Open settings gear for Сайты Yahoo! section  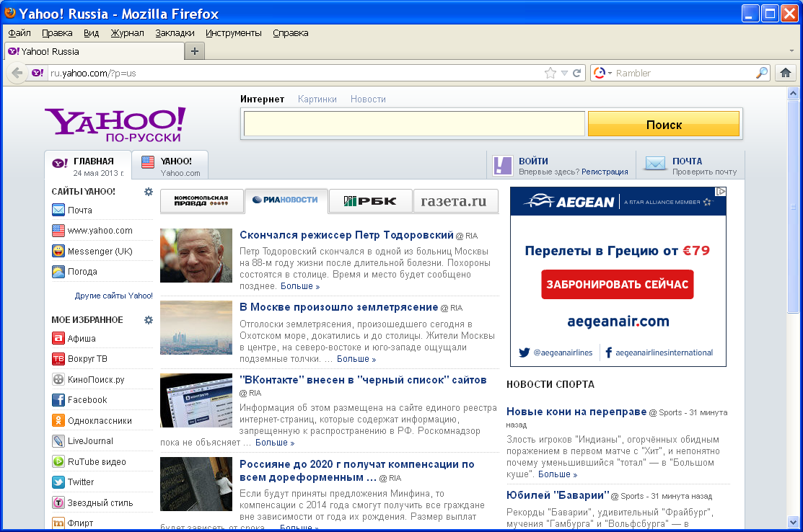[149, 192]
